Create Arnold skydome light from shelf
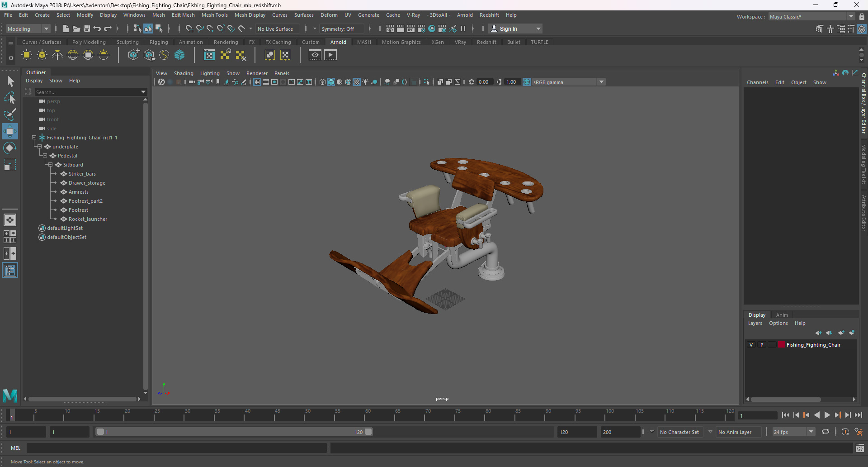 (x=73, y=55)
